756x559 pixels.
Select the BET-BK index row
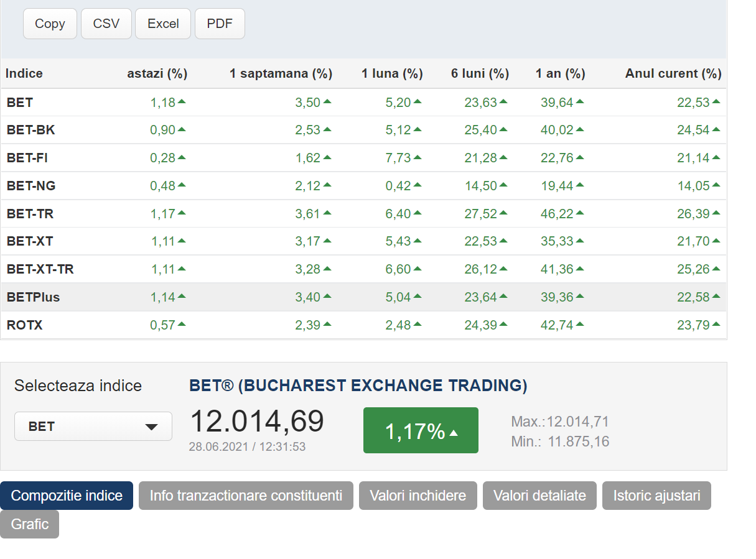click(363, 130)
